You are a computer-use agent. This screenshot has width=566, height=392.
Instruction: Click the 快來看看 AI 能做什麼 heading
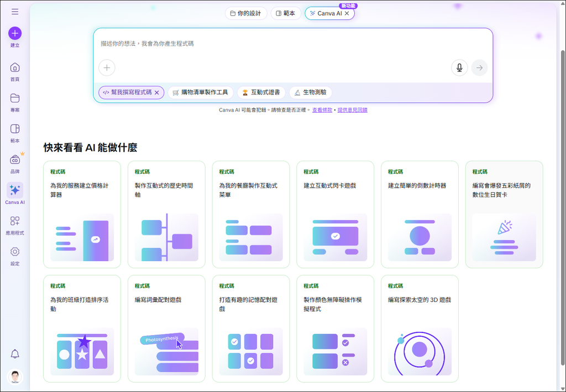pyautogui.click(x=90, y=147)
